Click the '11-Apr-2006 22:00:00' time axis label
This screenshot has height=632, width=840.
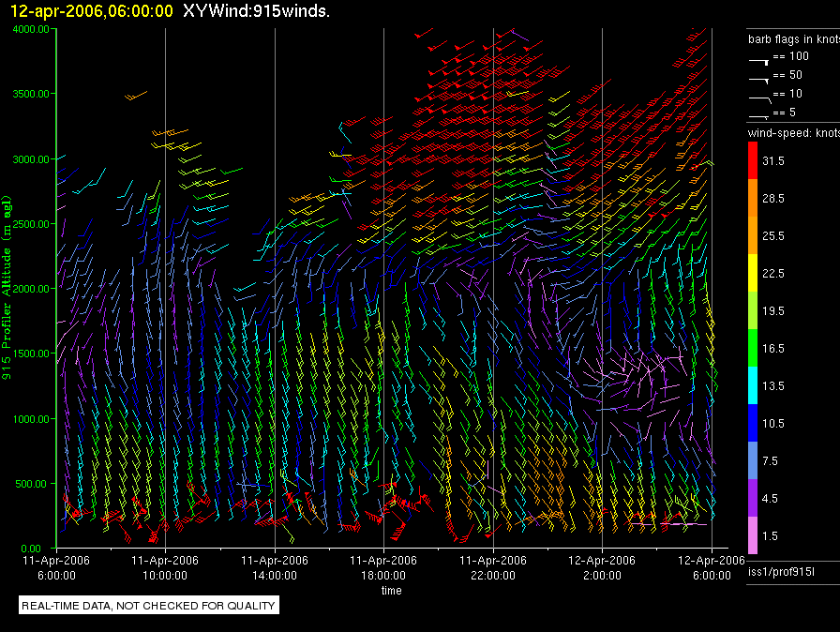(x=493, y=567)
